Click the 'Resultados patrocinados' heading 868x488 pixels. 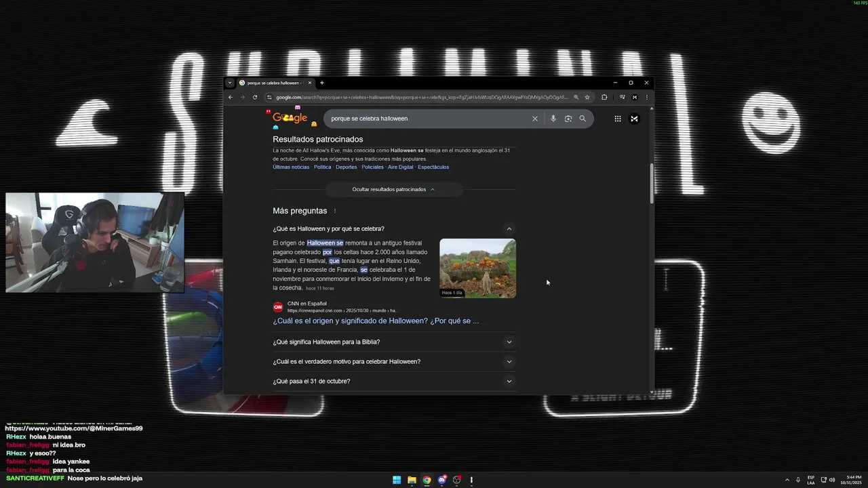point(318,139)
